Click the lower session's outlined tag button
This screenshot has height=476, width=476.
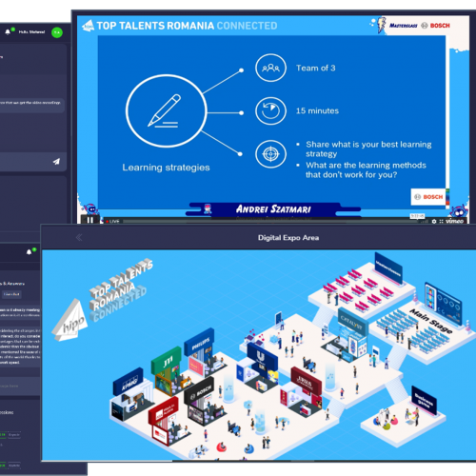click(14, 466)
